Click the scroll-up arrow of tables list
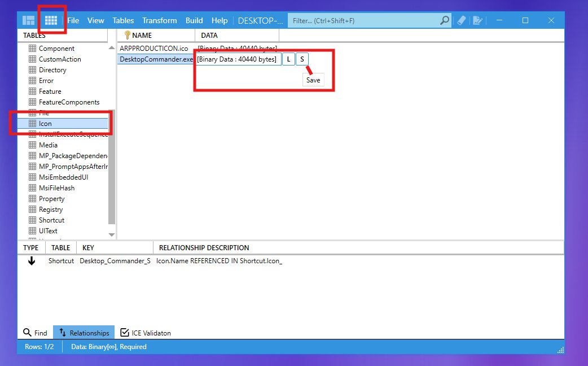This screenshot has height=366, width=588. point(111,47)
